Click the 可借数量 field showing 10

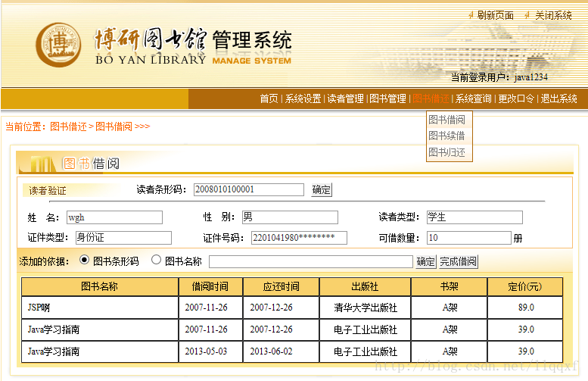point(468,238)
